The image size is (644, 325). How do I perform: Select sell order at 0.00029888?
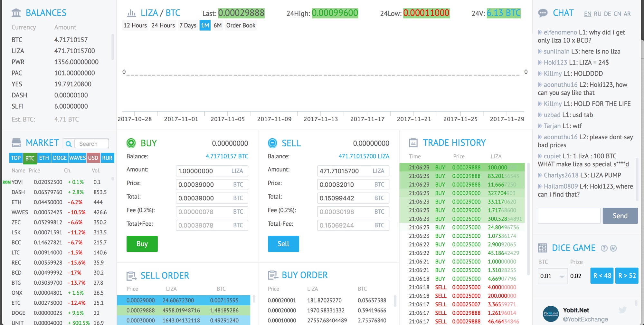point(184,310)
